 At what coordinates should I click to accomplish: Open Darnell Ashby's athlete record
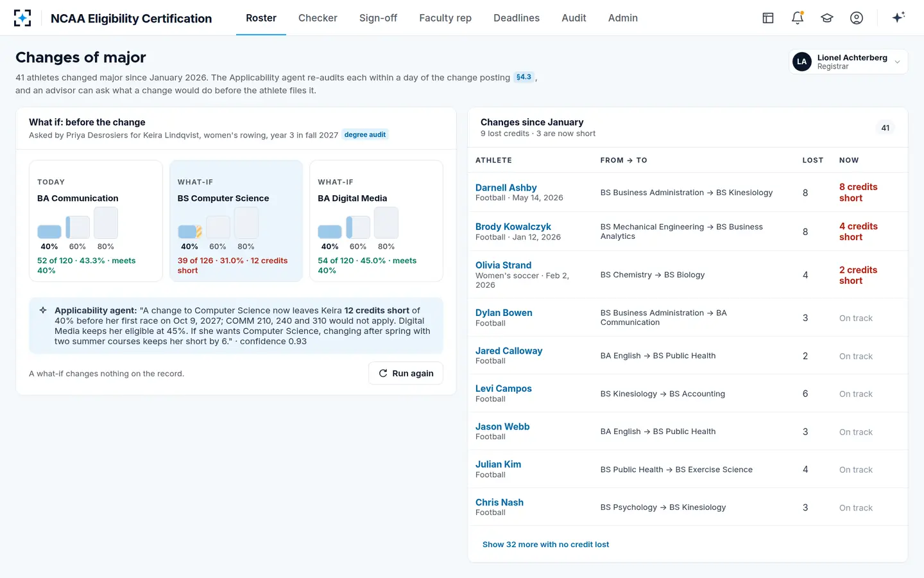(506, 188)
